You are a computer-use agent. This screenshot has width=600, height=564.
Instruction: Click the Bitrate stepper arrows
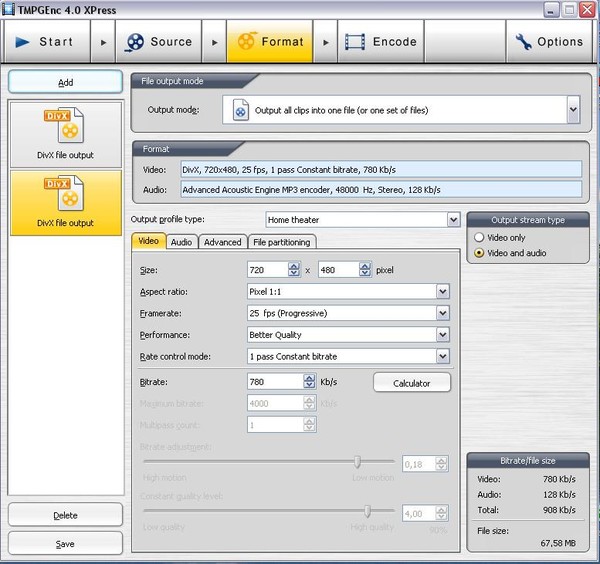coord(309,382)
